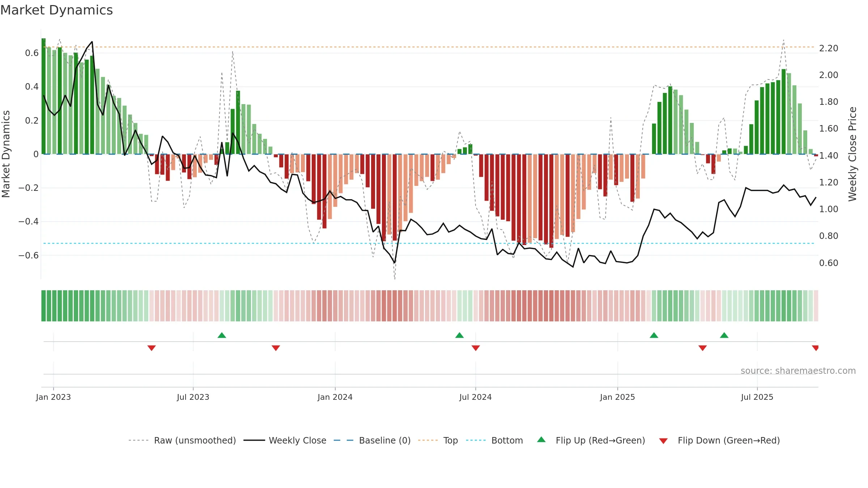Click the Jul 2023 axis label
This screenshot has height=488, width=868.
193,397
